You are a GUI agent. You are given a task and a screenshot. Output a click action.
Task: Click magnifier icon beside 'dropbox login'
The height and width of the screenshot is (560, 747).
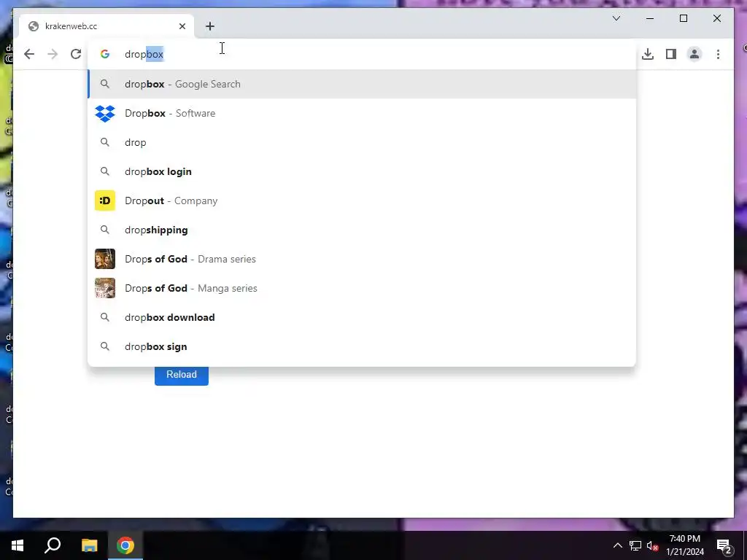coord(105,171)
